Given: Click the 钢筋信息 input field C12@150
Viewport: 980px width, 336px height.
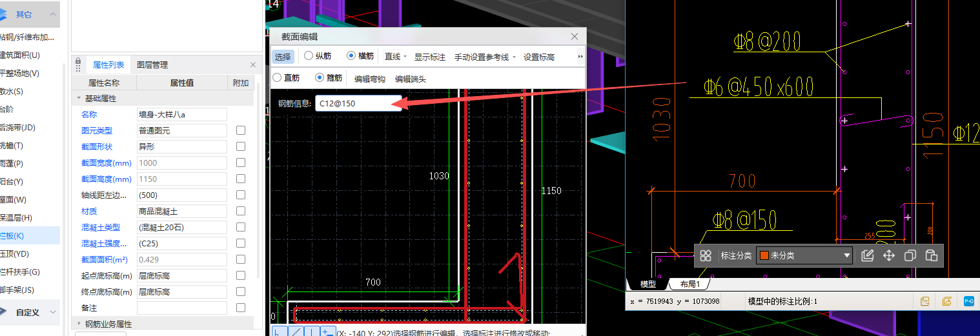Looking at the screenshot, I should [358, 103].
